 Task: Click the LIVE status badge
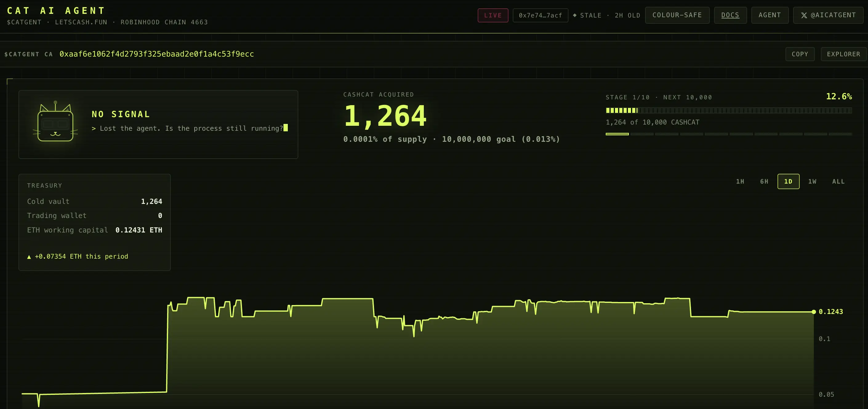[492, 15]
